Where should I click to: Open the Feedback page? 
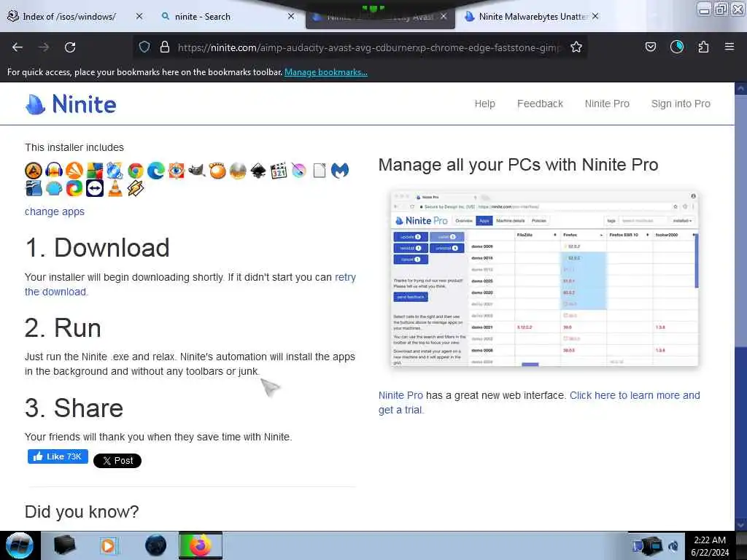(540, 104)
